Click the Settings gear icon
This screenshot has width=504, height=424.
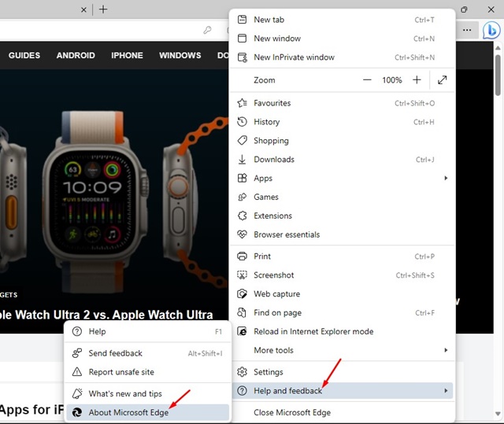point(242,372)
